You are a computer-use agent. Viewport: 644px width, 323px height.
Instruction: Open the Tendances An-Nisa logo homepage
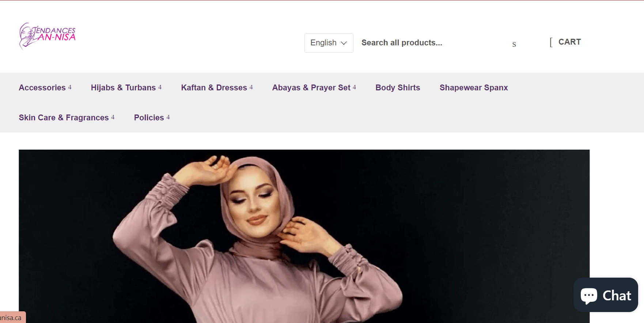47,36
